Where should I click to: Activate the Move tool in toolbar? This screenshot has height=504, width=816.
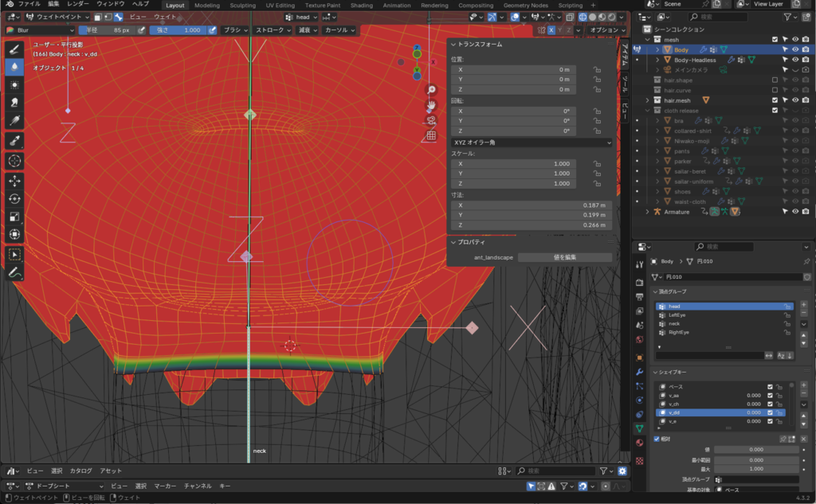coord(14,181)
